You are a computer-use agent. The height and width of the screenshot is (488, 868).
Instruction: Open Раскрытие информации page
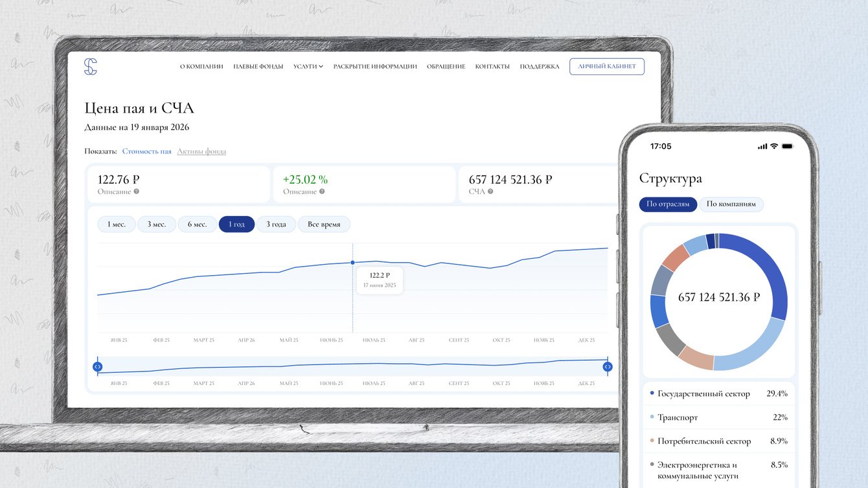[x=375, y=67]
